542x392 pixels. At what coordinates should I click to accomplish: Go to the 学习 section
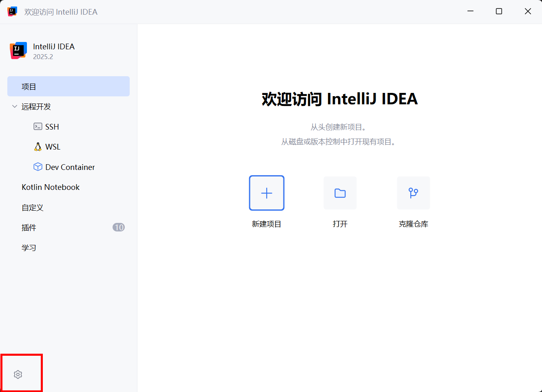coord(29,248)
